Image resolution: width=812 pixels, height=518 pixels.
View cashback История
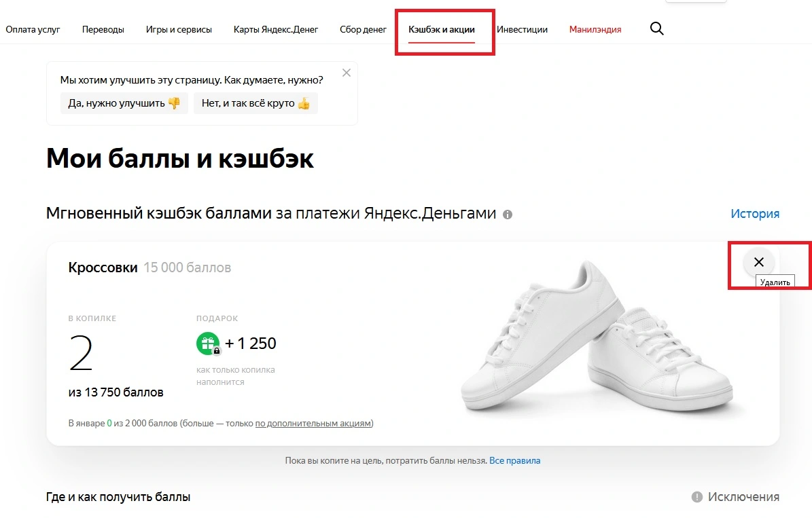[x=755, y=214]
